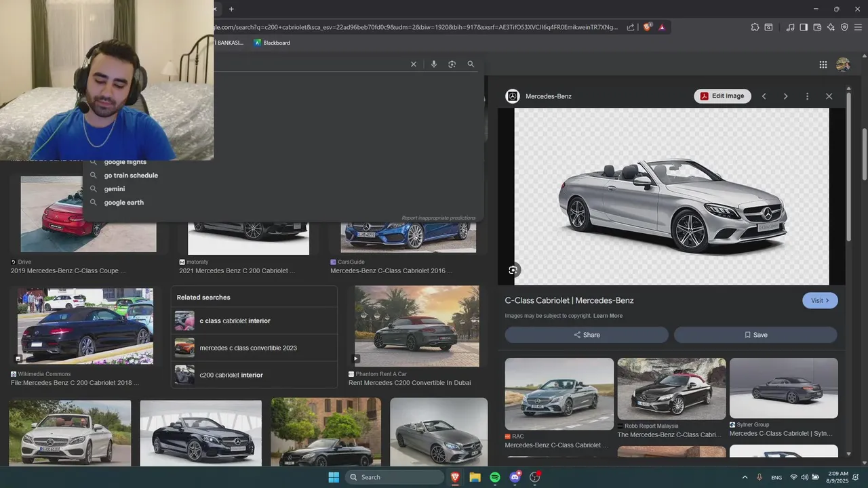Viewport: 868px width, 488px height.
Task: Open Google Lens search by image
Action: point(452,64)
